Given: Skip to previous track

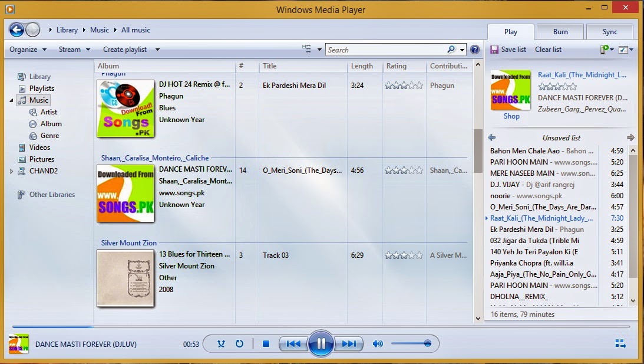Looking at the screenshot, I should pyautogui.click(x=293, y=343).
